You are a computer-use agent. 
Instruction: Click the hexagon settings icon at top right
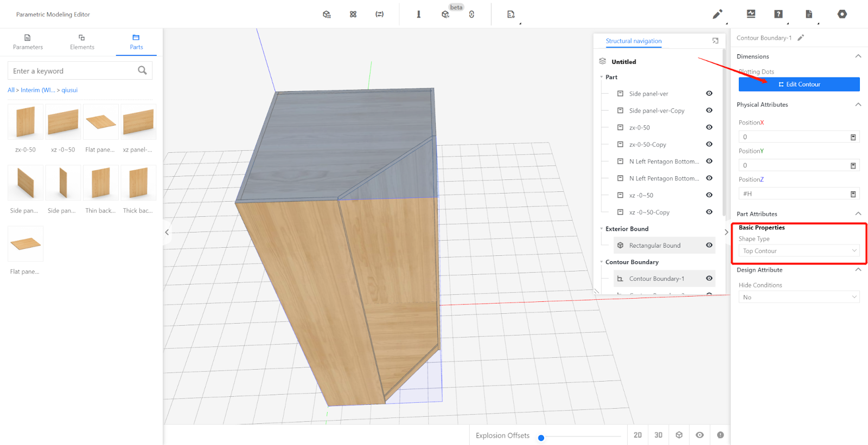842,14
